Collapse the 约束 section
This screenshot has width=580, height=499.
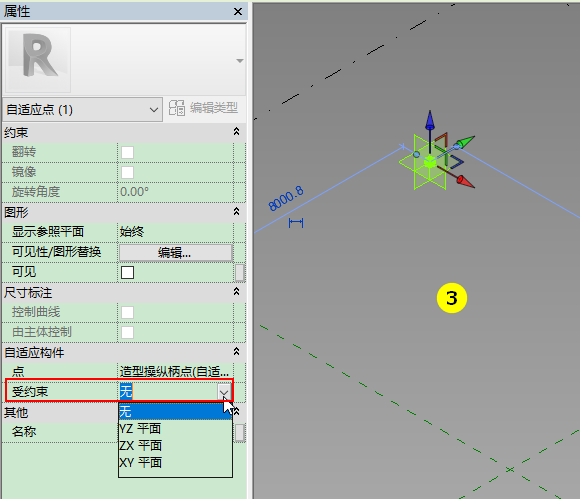[236, 132]
